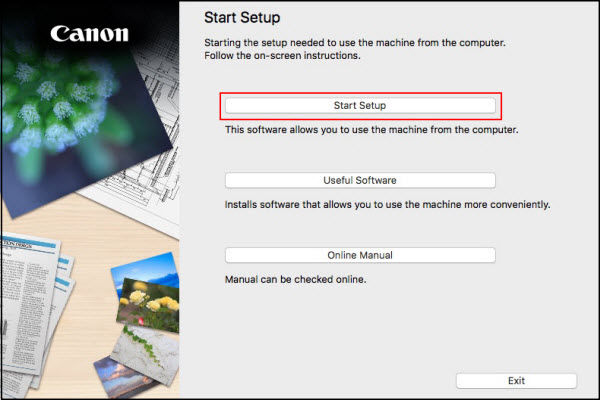Image resolution: width=600 pixels, height=400 pixels.
Task: Click the ivy on white wall photo
Action: click(147, 354)
